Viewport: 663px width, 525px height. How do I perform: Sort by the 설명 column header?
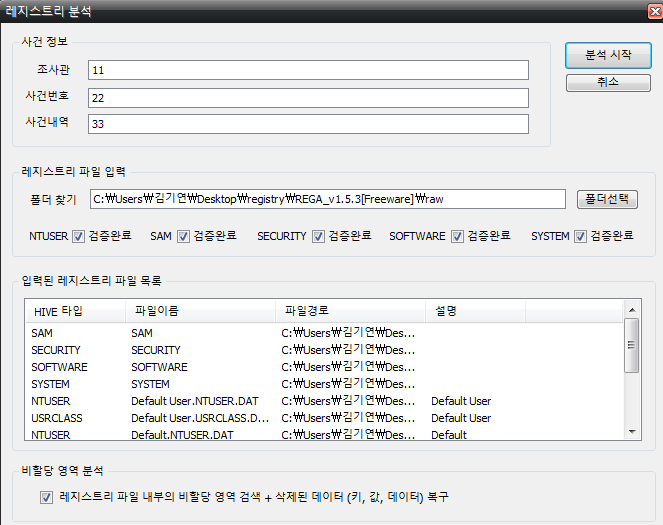tap(475, 312)
